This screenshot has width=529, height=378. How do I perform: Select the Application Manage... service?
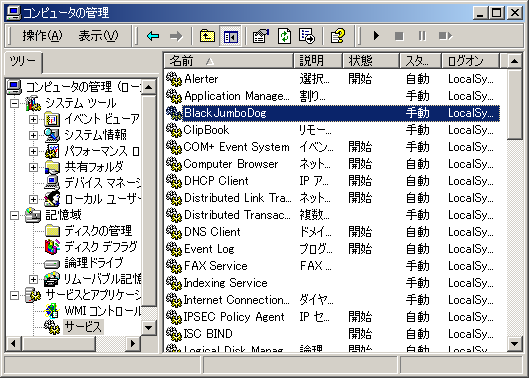[332, 96]
